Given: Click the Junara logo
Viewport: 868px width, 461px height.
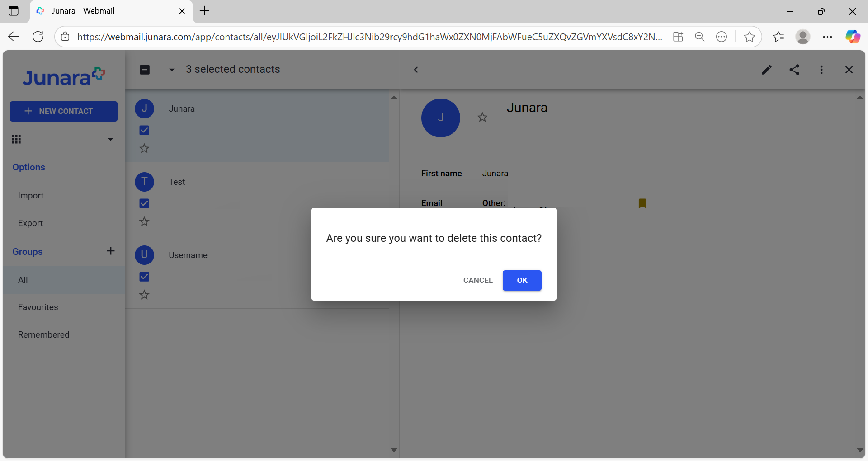Looking at the screenshot, I should click(x=64, y=77).
